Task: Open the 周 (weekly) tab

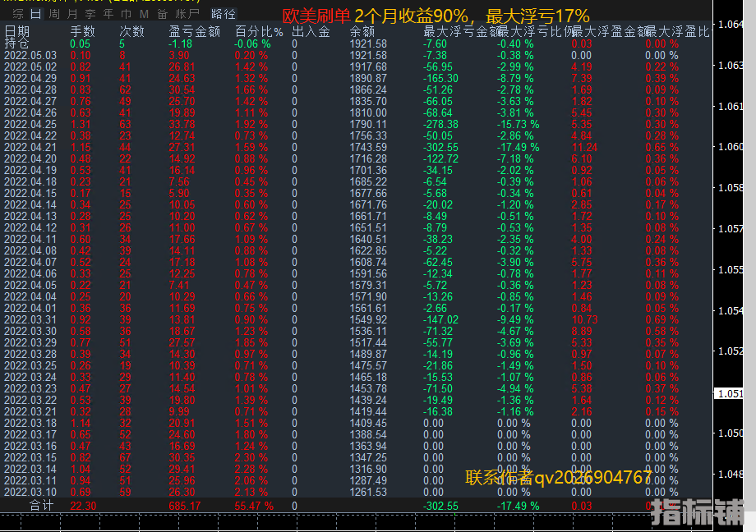Action: (x=54, y=14)
